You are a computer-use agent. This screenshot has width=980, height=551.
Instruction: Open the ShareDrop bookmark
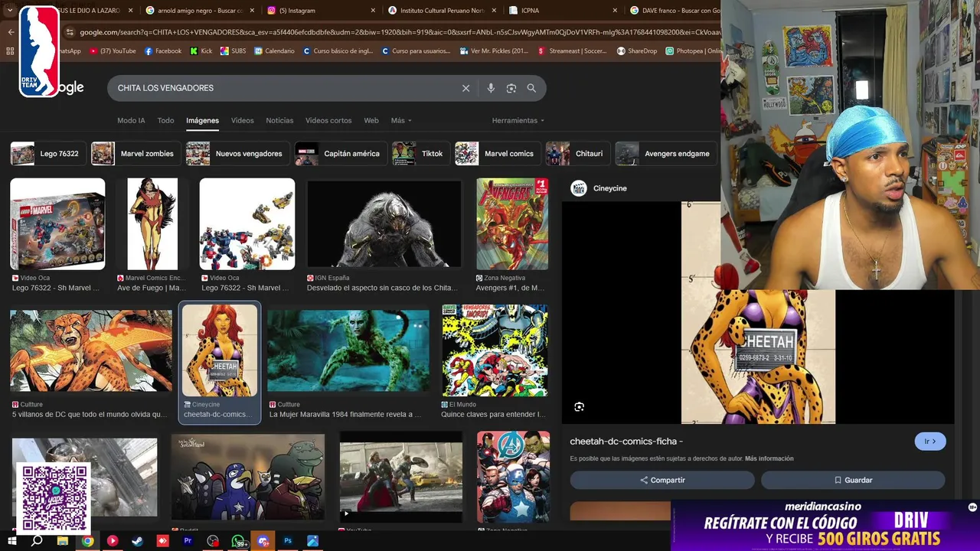pyautogui.click(x=637, y=51)
